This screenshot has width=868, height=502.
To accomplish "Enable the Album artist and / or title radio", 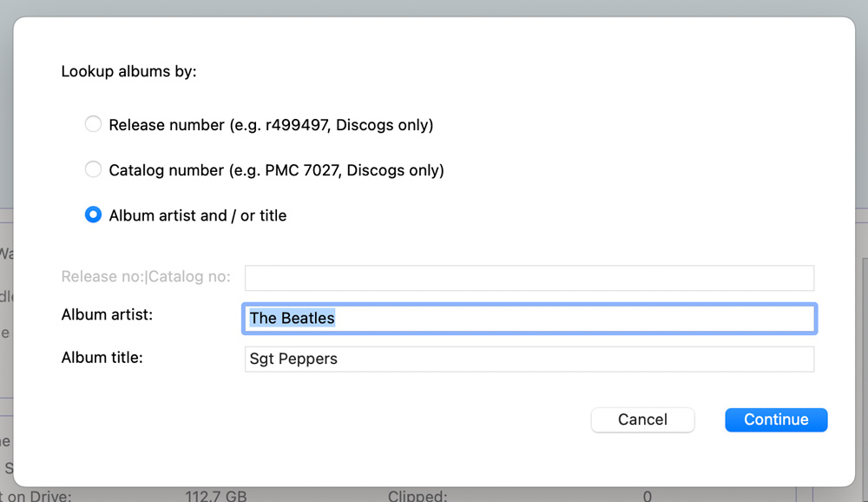I will 93,215.
